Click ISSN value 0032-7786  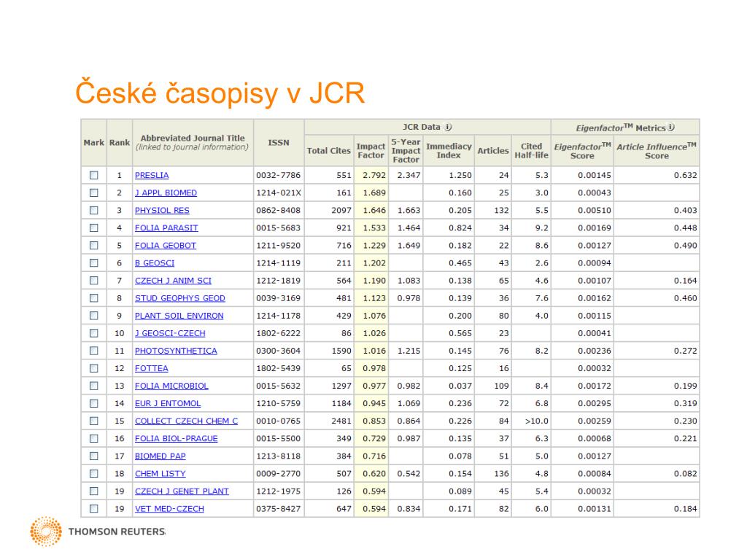(x=278, y=175)
